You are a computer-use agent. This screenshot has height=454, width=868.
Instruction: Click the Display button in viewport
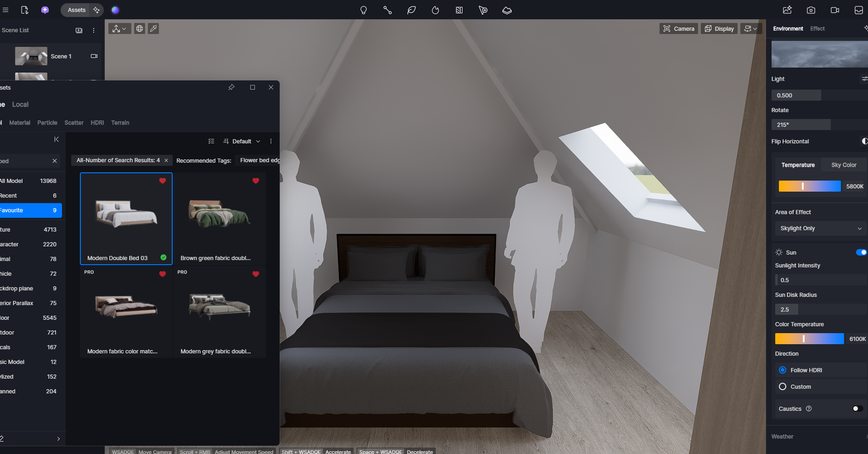[x=719, y=28]
